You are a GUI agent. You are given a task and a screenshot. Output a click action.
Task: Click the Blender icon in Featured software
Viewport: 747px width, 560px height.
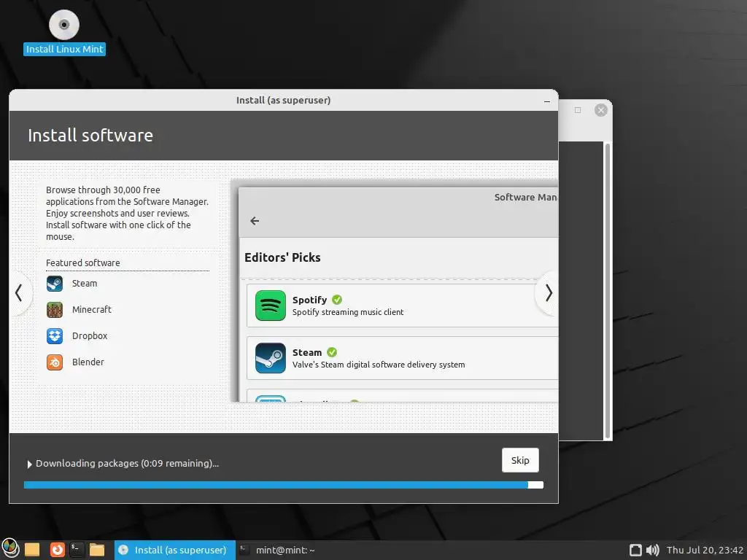point(55,362)
